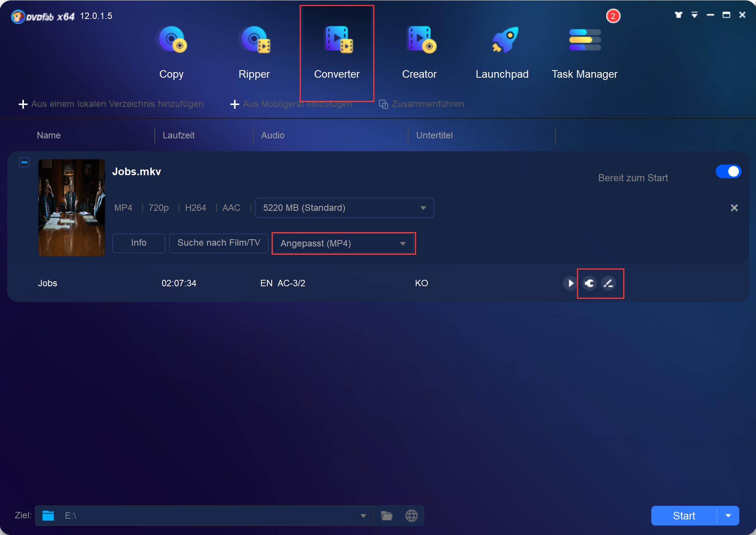Click the Zusammenführen merge button
This screenshot has height=535, width=756.
(x=421, y=104)
